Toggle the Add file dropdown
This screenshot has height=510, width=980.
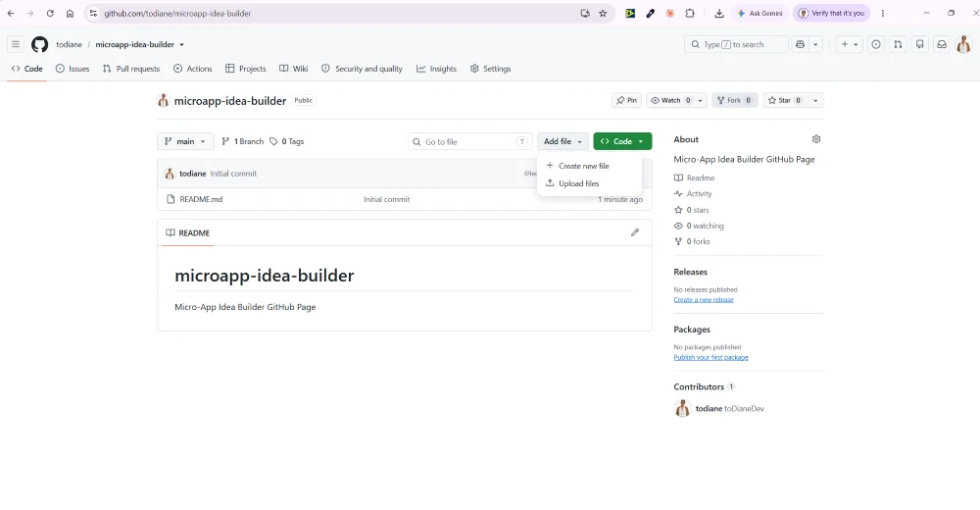click(563, 141)
